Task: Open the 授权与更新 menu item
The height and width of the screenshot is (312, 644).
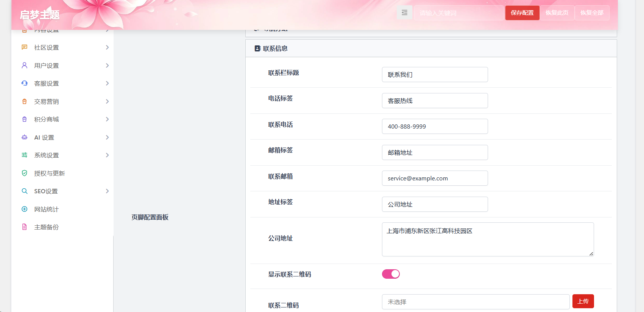Action: pyautogui.click(x=62, y=173)
